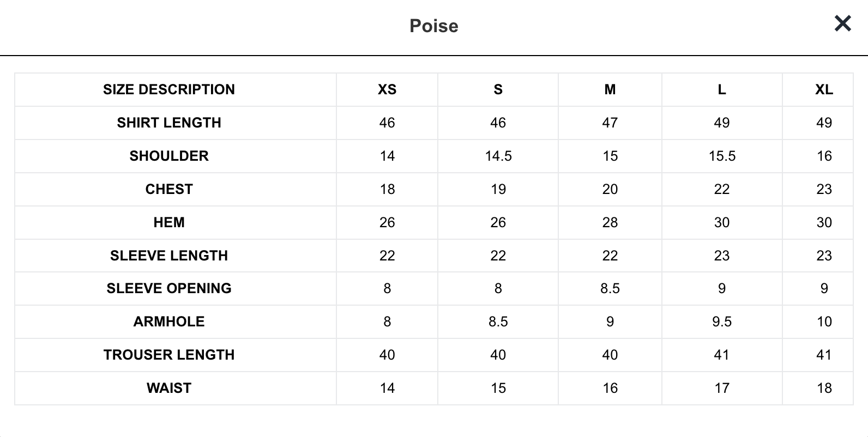Viewport: 868px width, 437px height.
Task: Click the SLEEVE OPENING row label
Action: point(169,288)
